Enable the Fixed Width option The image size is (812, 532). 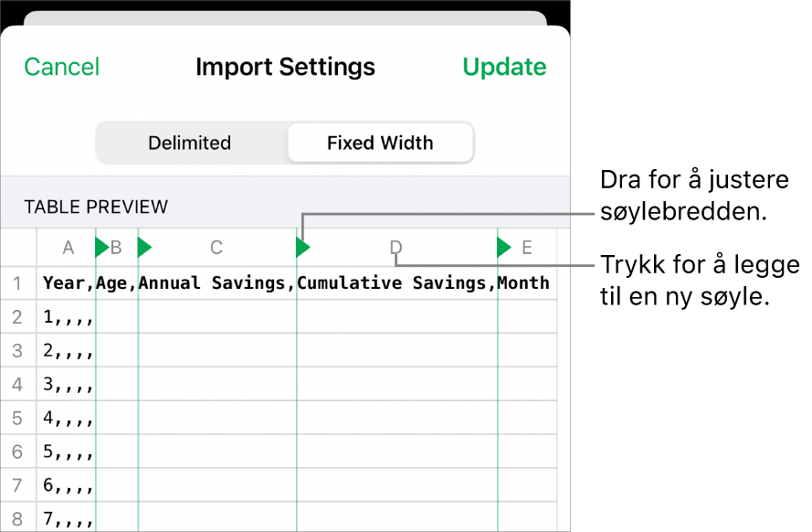point(380,143)
